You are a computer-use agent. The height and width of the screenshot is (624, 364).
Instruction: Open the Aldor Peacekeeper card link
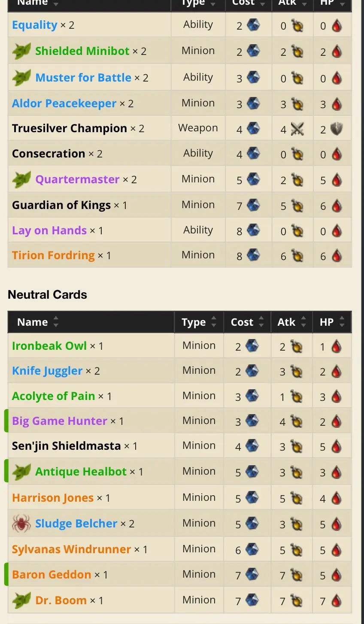coord(64,103)
